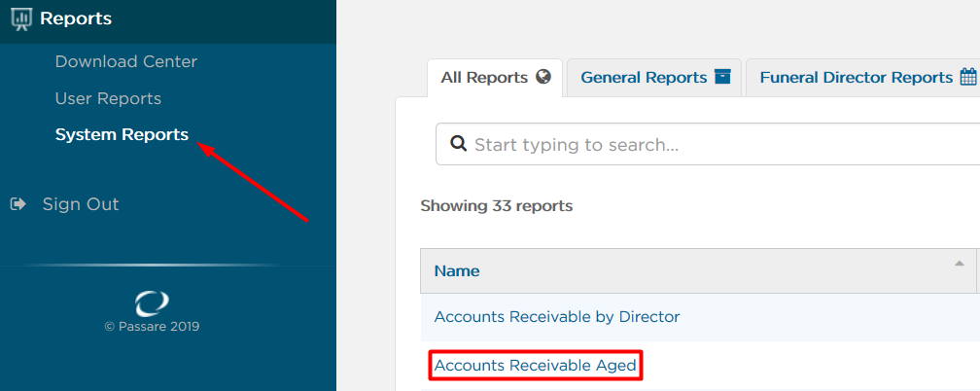
Task: Open the Accounts Receivable by Director report
Action: point(557,317)
